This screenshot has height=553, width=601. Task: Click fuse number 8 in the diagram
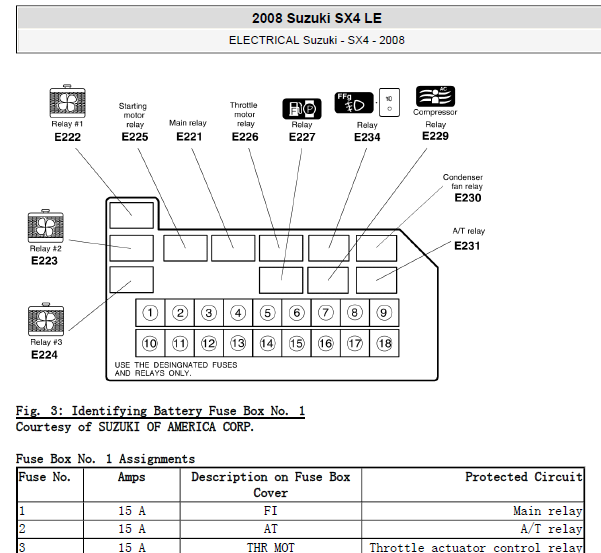[x=355, y=313]
